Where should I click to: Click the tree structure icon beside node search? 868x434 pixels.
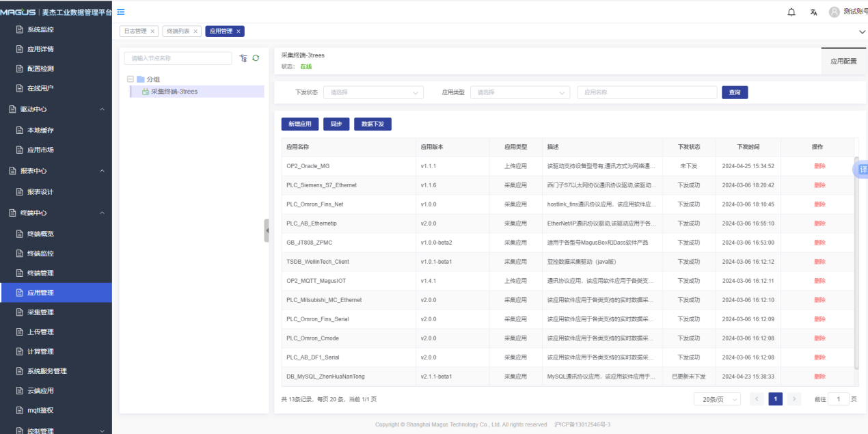243,59
